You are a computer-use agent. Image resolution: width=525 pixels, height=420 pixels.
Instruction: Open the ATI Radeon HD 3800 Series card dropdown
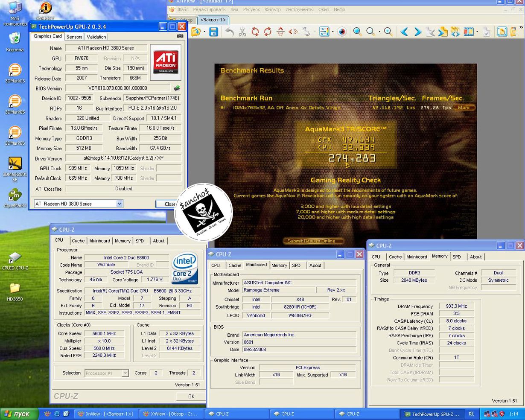pyautogui.click(x=120, y=204)
